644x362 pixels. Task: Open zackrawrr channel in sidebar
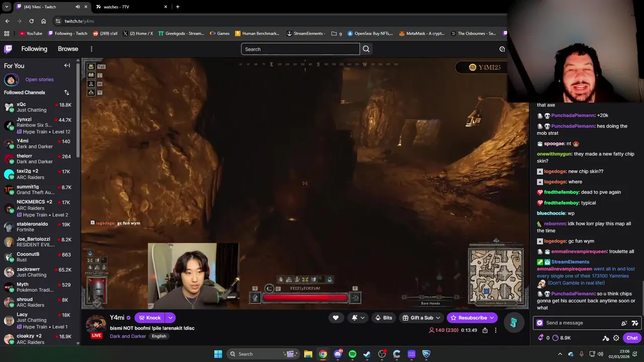pos(38,272)
